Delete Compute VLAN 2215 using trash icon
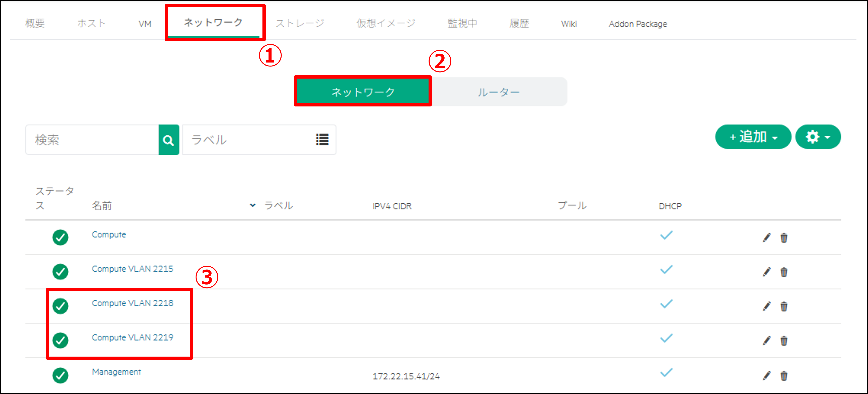Image resolution: width=868 pixels, height=394 pixels. (784, 272)
